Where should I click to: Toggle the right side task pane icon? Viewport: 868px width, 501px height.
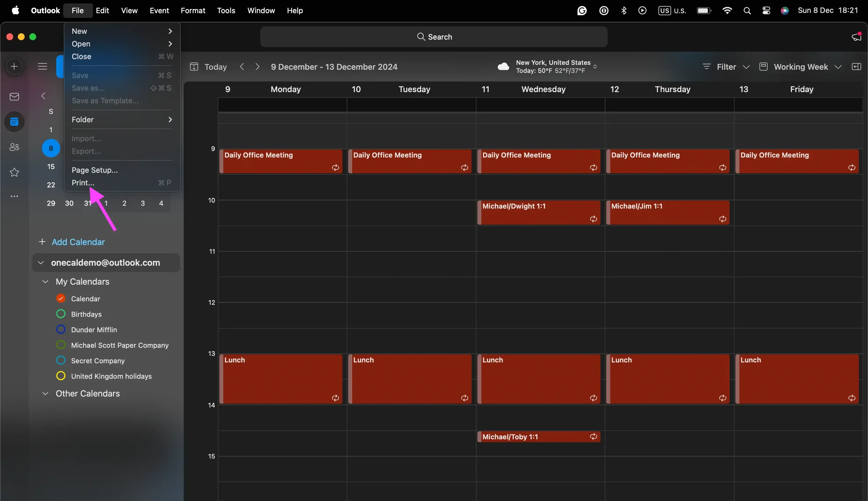pos(856,67)
